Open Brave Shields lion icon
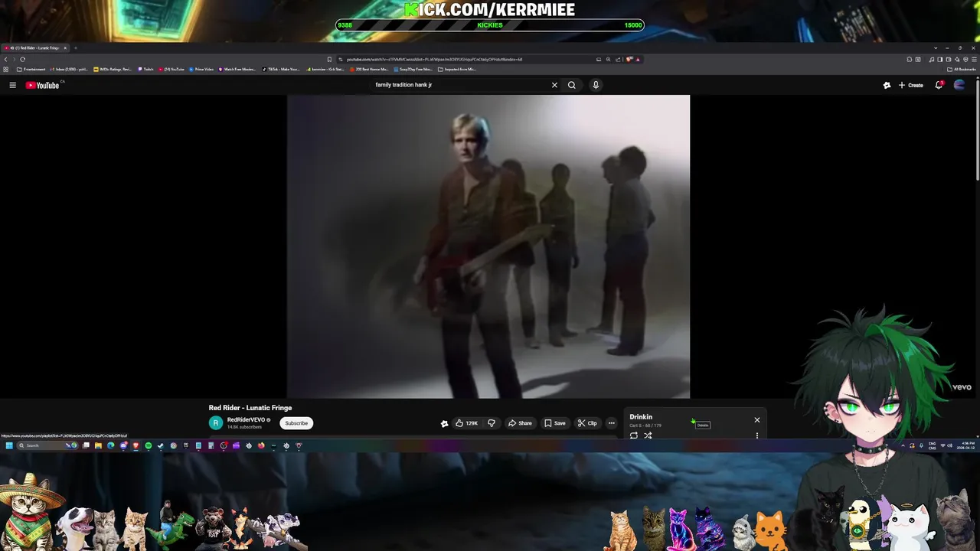The height and width of the screenshot is (551, 980). (629, 59)
